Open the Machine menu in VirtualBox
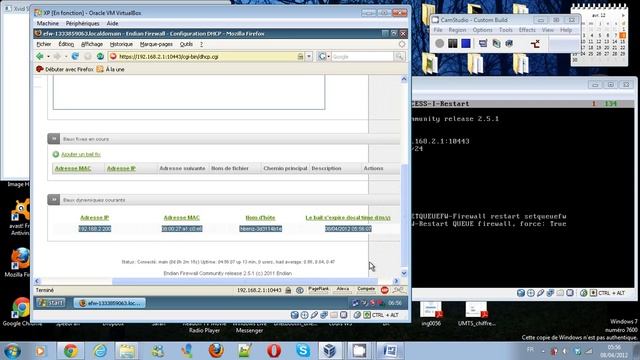The image size is (640, 360). (x=48, y=24)
